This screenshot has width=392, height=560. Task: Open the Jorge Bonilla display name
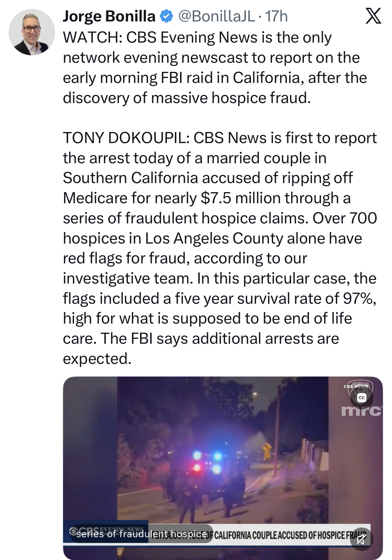click(x=109, y=16)
